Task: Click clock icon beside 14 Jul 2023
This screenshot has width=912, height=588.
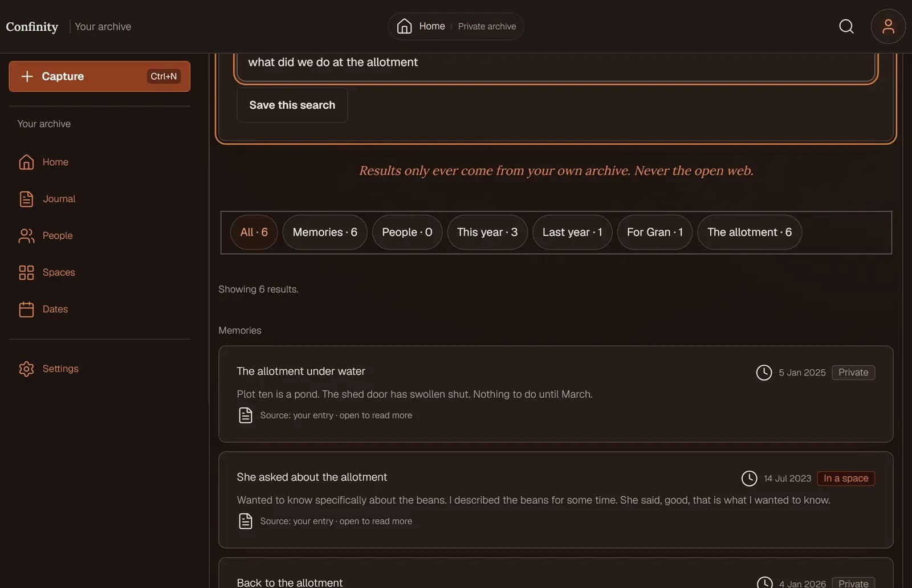Action: pos(749,479)
